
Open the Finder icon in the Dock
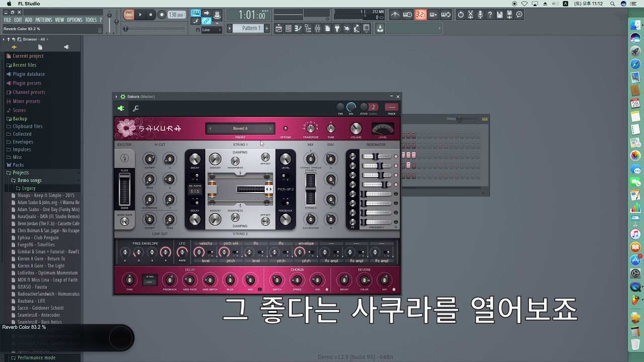point(635,25)
